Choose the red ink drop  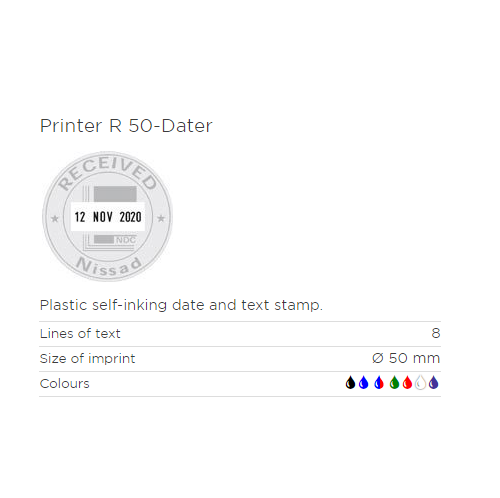click(407, 383)
